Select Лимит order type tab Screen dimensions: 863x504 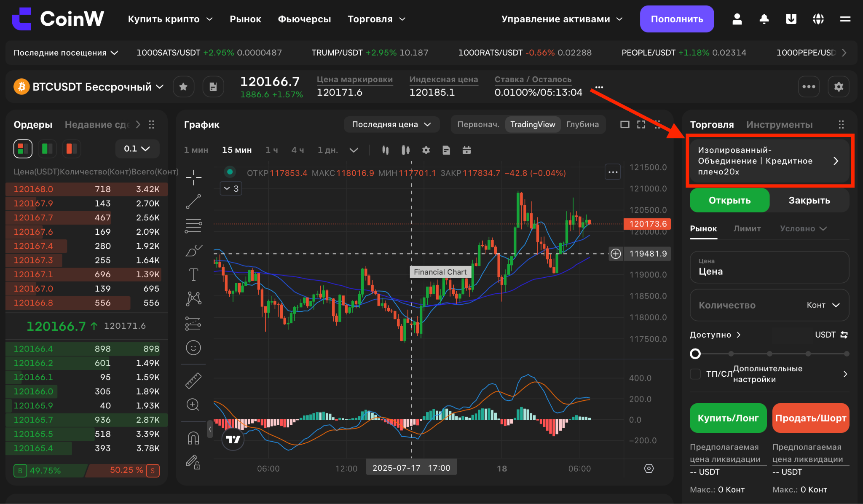tap(747, 228)
